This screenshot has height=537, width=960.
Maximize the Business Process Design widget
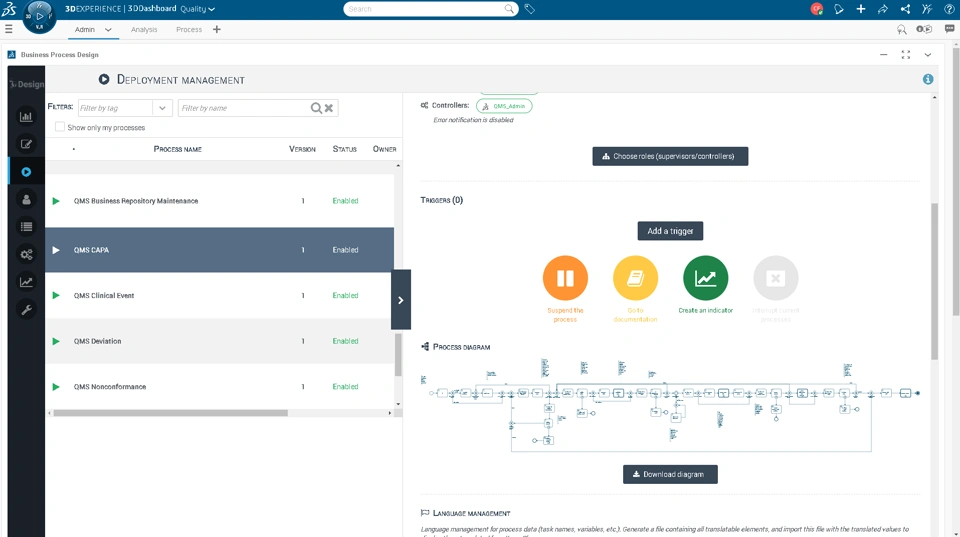(906, 54)
